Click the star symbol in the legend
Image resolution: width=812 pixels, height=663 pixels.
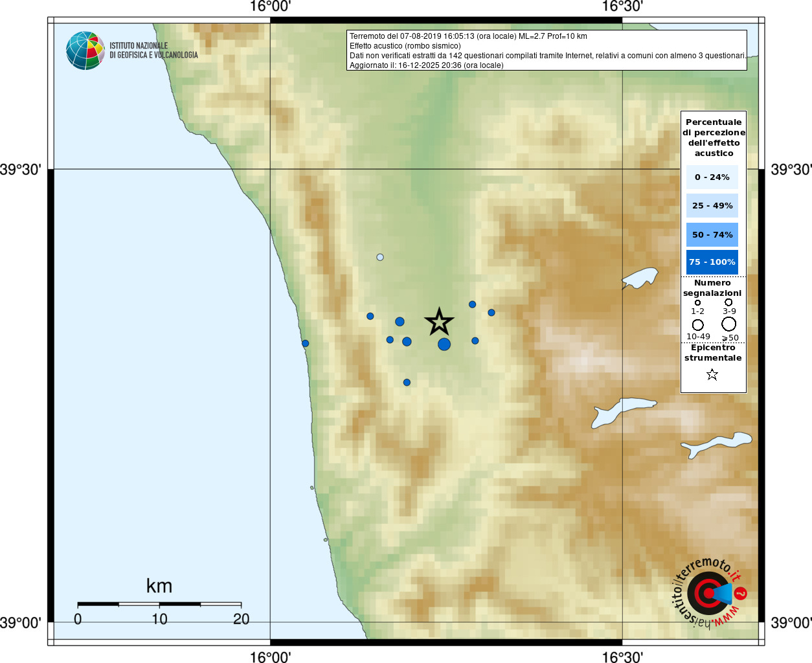(712, 374)
